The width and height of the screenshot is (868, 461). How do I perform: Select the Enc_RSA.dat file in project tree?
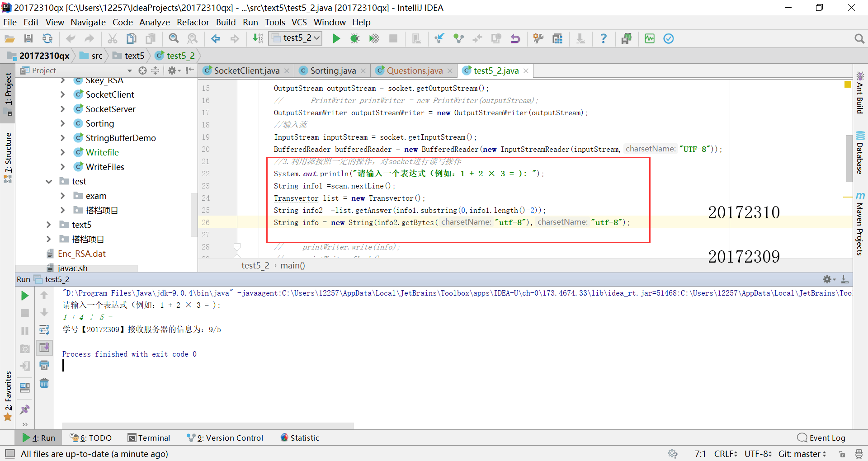tap(81, 254)
